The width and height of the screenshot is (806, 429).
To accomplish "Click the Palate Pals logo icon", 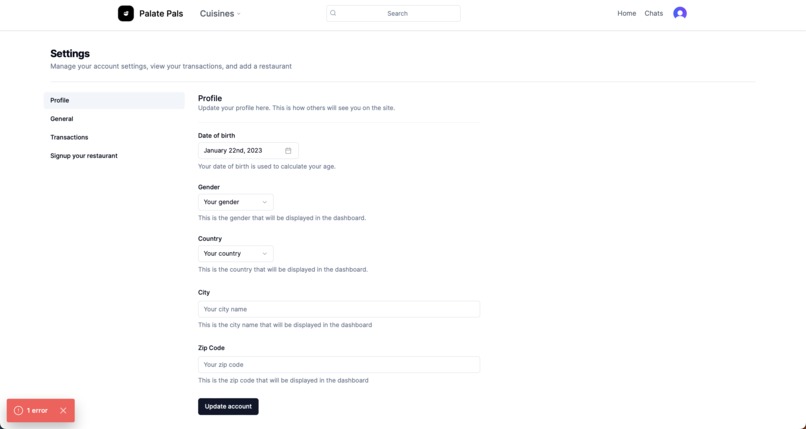I will (126, 13).
